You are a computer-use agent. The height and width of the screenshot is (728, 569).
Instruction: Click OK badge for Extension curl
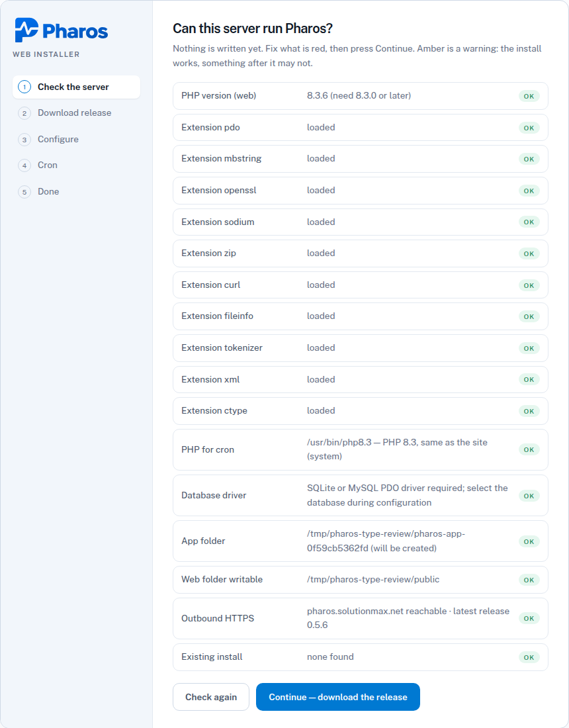tap(529, 285)
